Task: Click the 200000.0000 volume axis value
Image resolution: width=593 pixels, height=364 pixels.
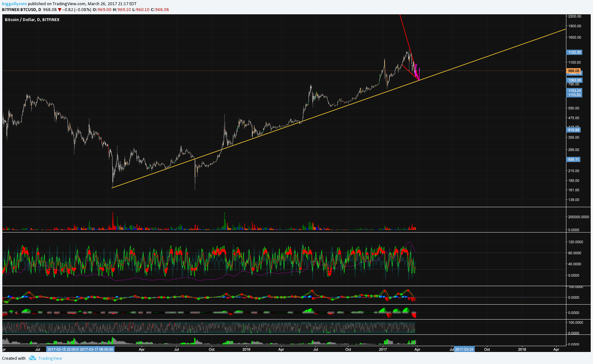Action: click(x=578, y=217)
